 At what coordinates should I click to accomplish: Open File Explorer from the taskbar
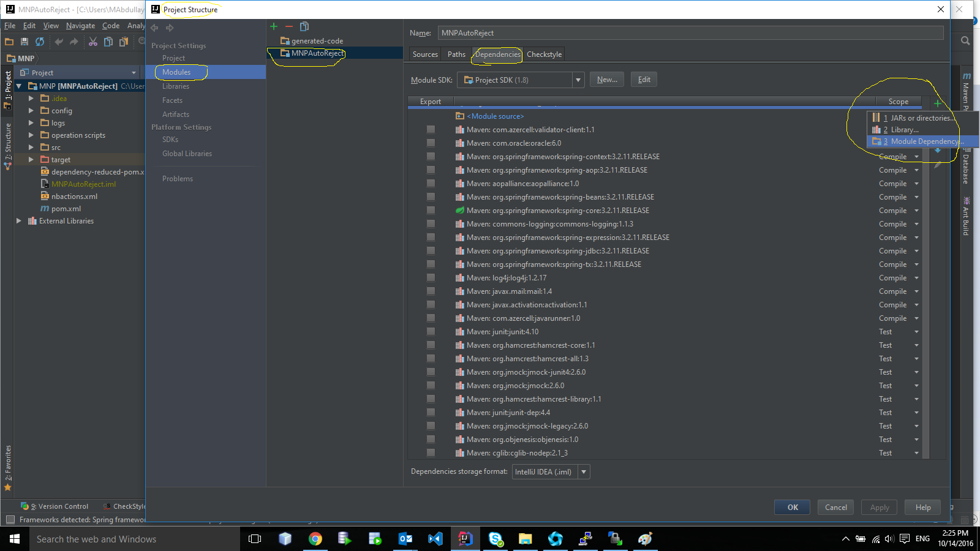(526, 539)
